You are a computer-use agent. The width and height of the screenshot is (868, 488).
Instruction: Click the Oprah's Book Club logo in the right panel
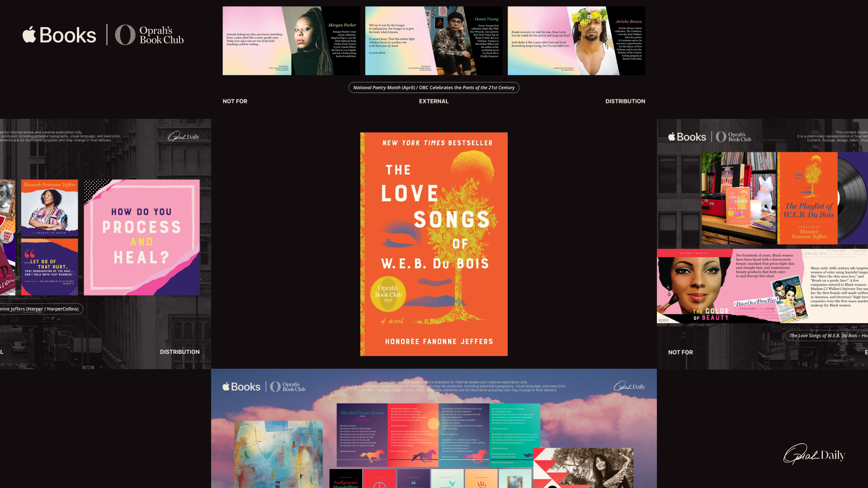734,137
